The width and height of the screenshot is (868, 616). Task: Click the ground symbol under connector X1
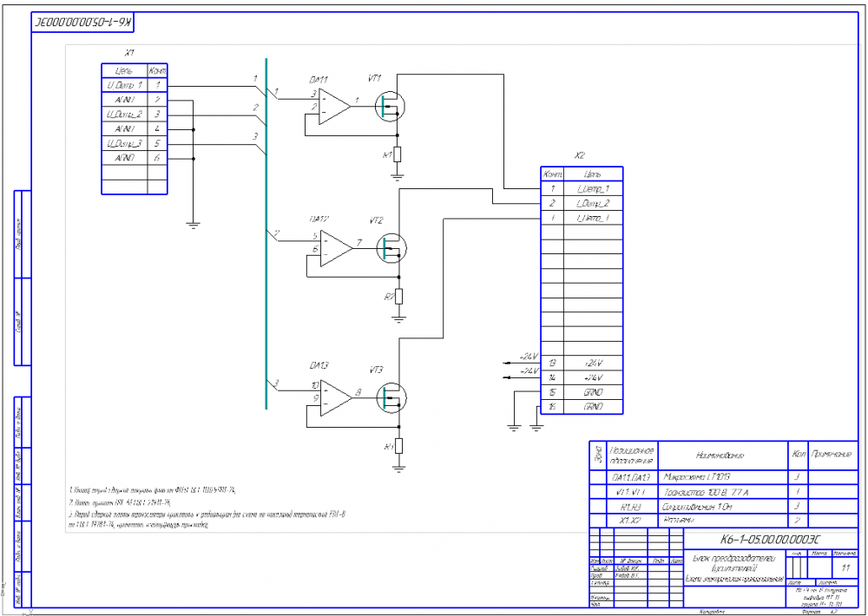[194, 226]
